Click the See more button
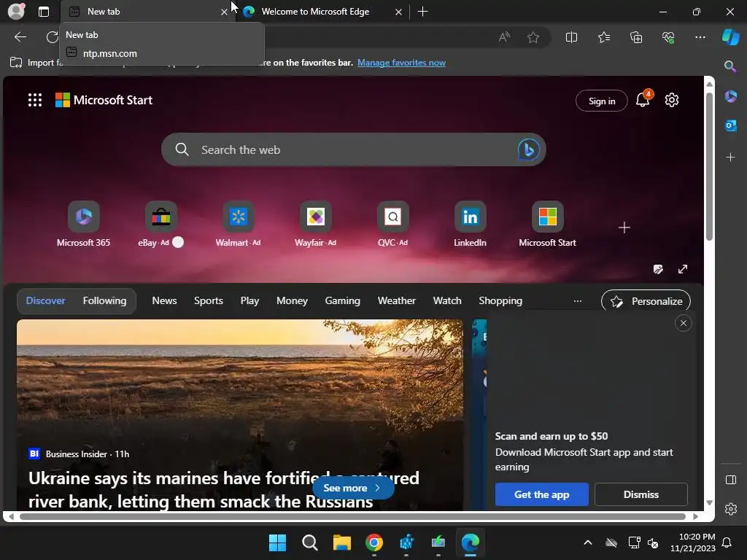 point(353,488)
